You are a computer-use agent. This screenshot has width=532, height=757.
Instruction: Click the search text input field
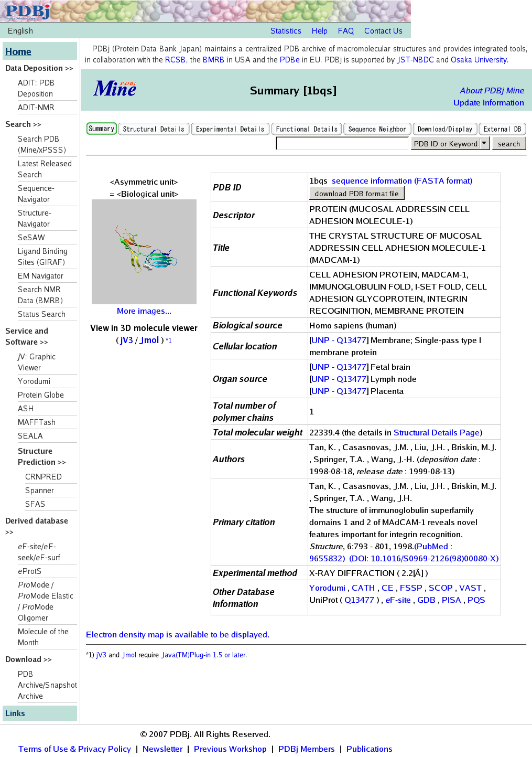coord(342,143)
